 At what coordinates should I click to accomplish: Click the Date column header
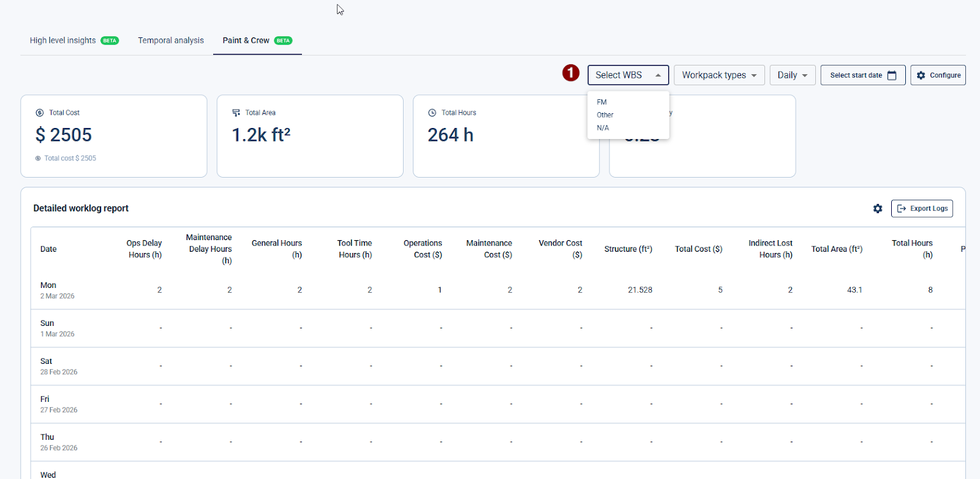48,249
